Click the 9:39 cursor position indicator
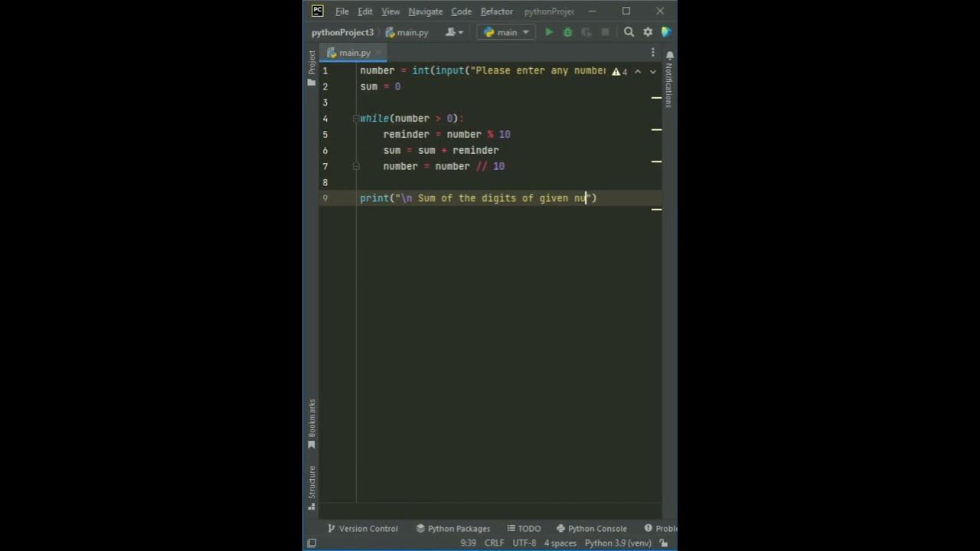Screen dimensions: 980x551 click(468, 543)
